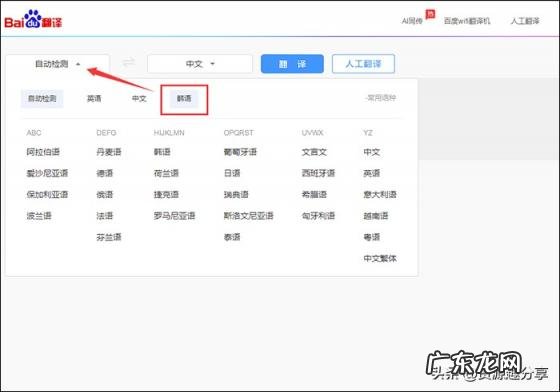560x392 pixels.
Task: Click the outlined 人工翻译 button
Action: click(x=363, y=64)
